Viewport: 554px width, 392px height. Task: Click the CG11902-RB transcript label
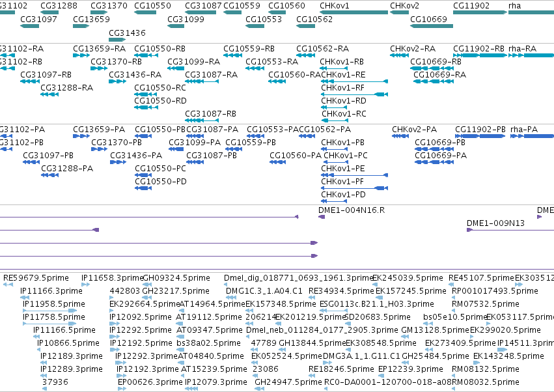point(478,48)
